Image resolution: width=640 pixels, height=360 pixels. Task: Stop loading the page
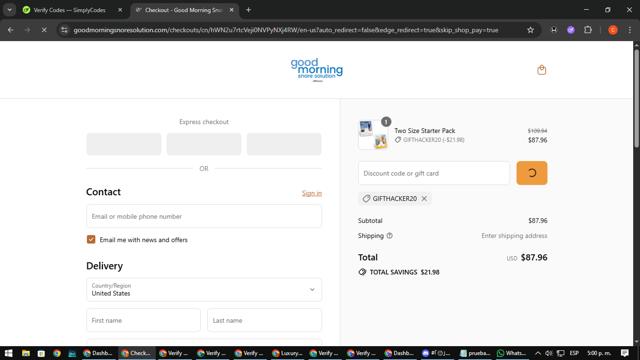click(44, 30)
